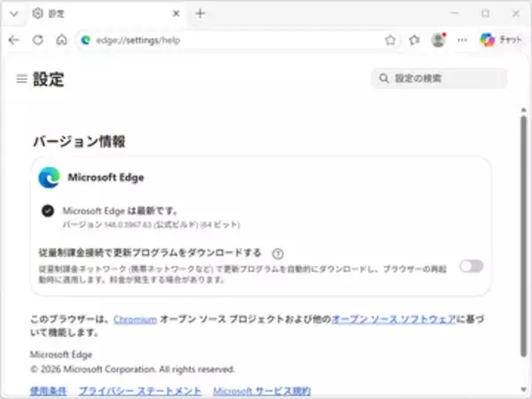Open the hamburger settings menu
The height and width of the screenshot is (399, 532).
[x=21, y=79]
